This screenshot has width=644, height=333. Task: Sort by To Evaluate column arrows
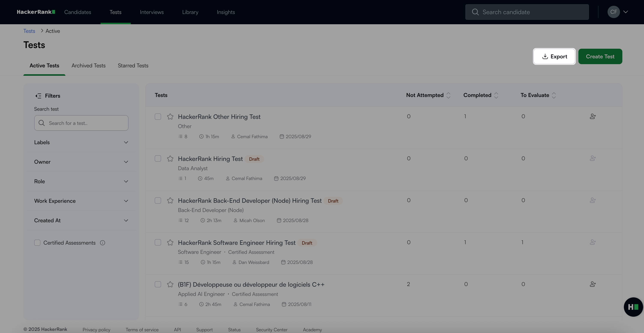tap(554, 95)
